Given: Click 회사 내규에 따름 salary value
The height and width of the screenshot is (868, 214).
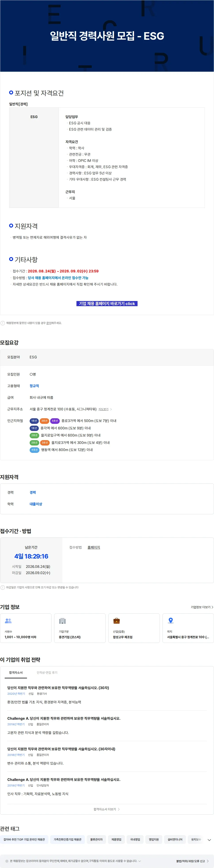Looking at the screenshot, I should coord(41,397).
